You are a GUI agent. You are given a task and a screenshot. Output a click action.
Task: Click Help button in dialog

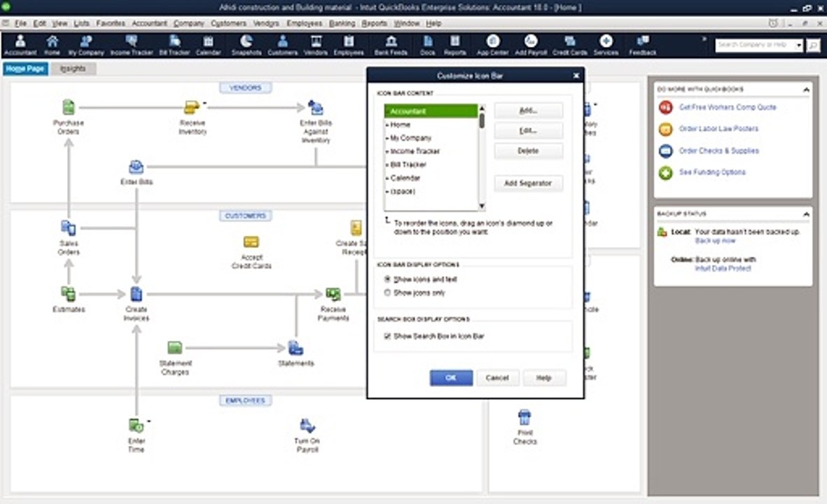(544, 377)
